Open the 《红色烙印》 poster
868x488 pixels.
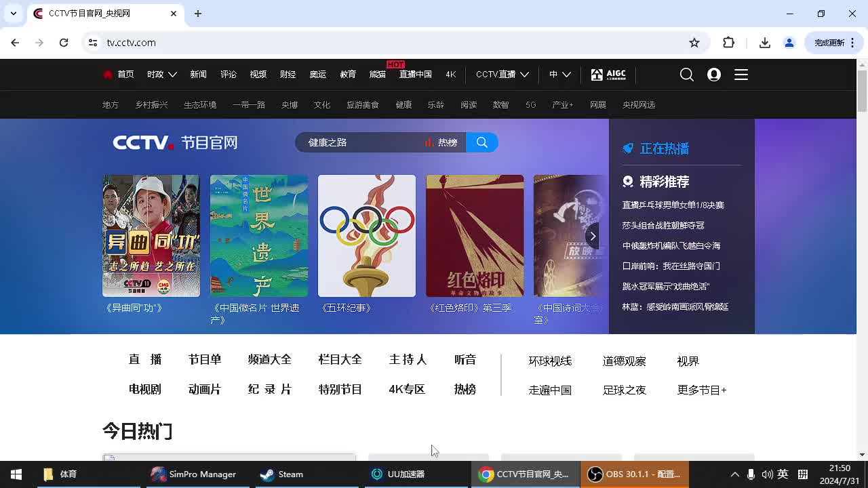coord(475,236)
